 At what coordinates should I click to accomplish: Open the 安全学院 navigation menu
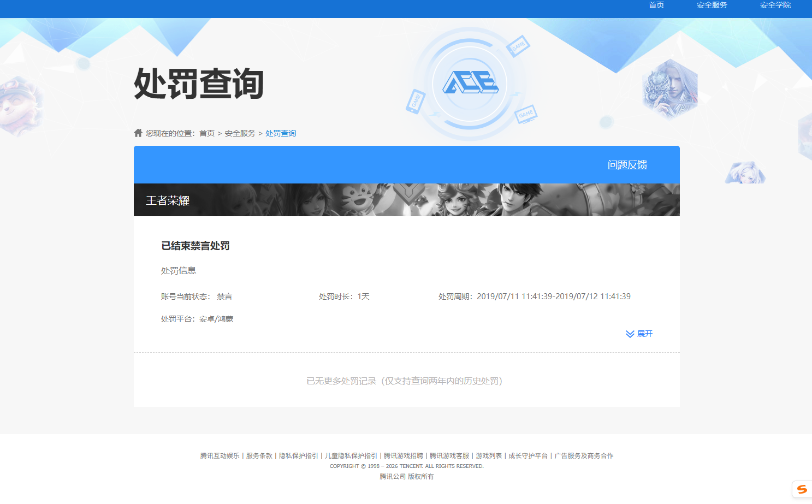(775, 5)
